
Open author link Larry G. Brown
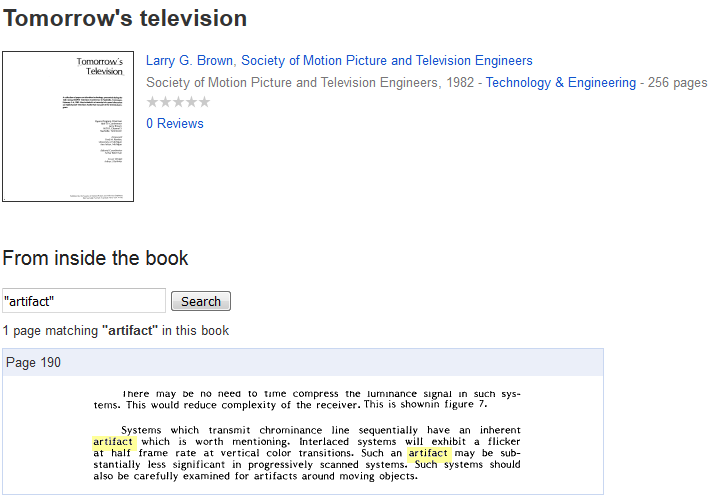pyautogui.click(x=189, y=61)
